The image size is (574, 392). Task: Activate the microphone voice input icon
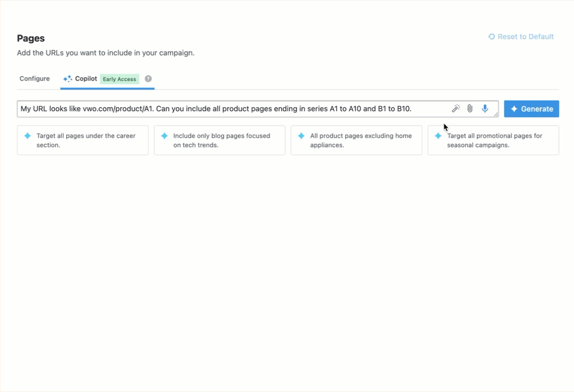pos(485,109)
